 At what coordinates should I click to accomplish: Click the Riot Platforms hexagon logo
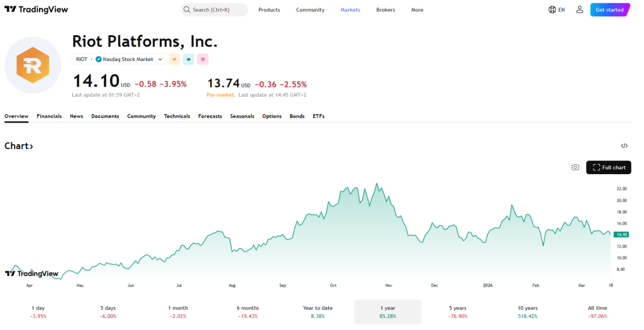pyautogui.click(x=33, y=65)
